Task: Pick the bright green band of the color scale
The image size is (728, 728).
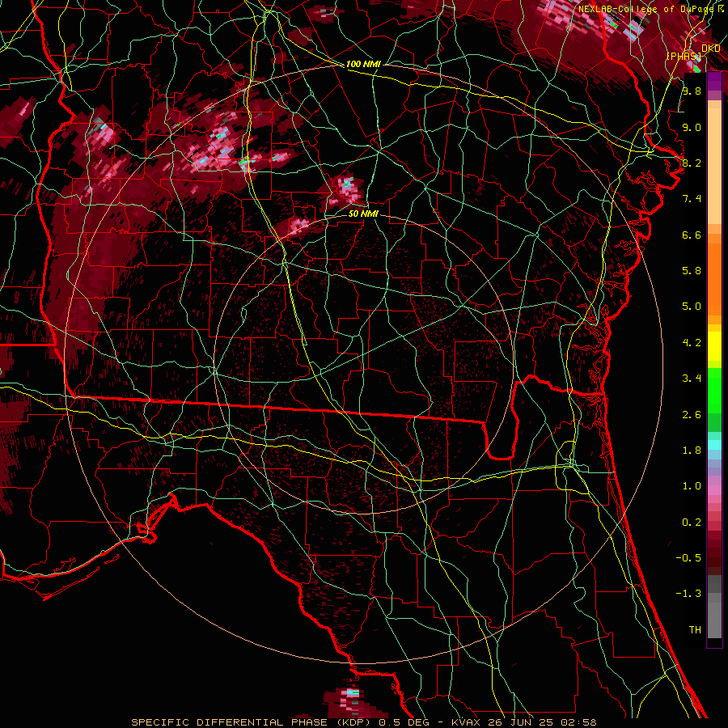Action: point(714,390)
